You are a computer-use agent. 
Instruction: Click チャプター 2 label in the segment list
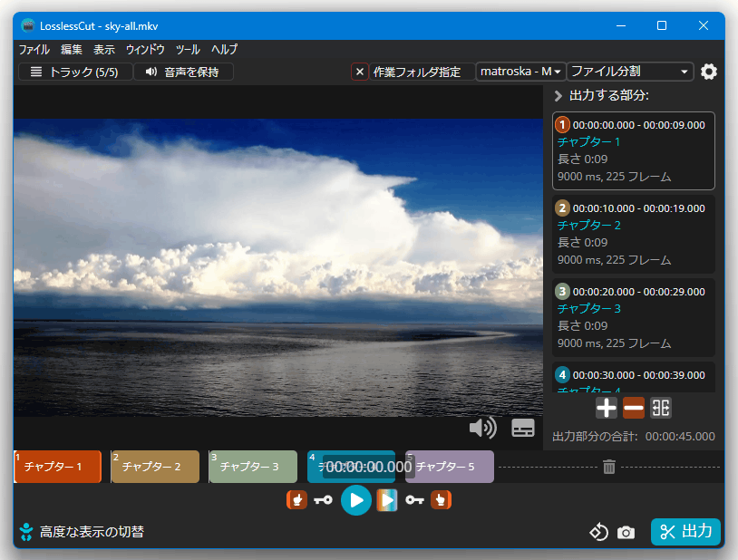click(x=588, y=226)
